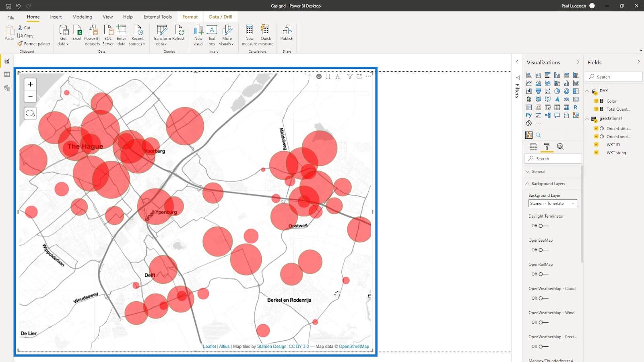The image size is (644, 362).
Task: Click Enter data in ribbon
Action: (121, 35)
